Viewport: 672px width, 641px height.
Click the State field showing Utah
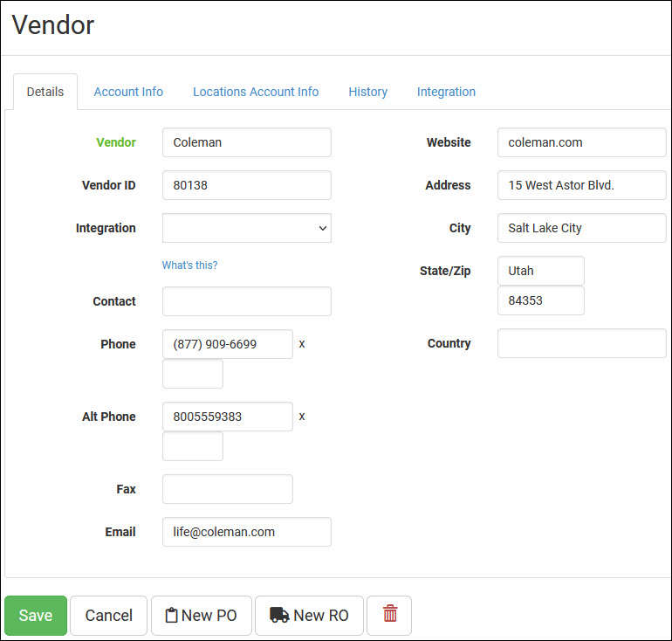coord(541,271)
